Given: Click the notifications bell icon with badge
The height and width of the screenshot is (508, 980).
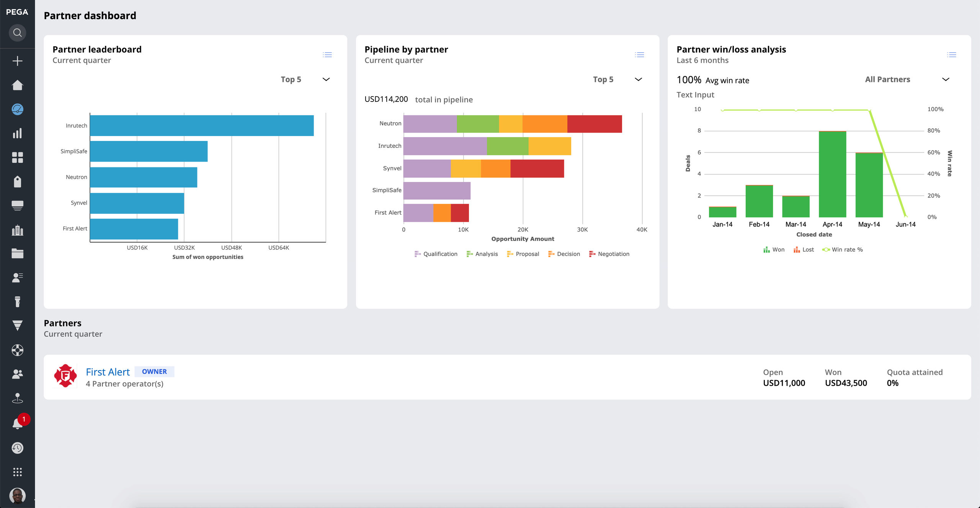Looking at the screenshot, I should coord(18,423).
